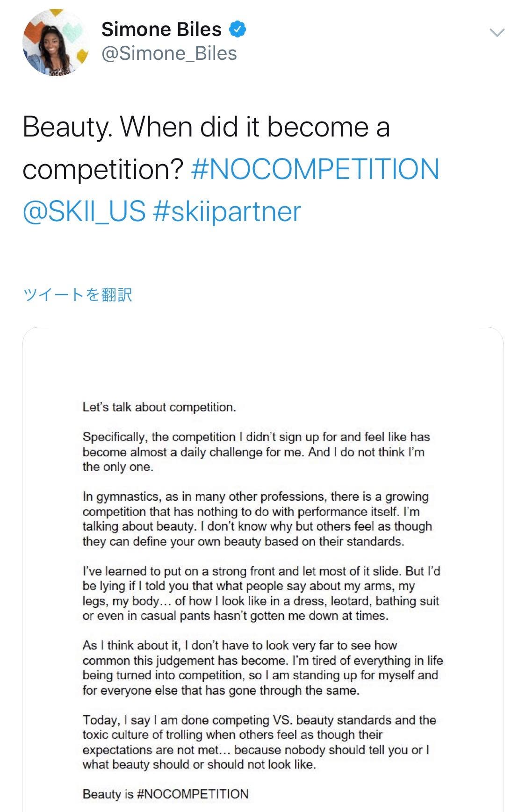Click the Let's talk about competition paragraph
The image size is (526, 812).
[x=159, y=407]
